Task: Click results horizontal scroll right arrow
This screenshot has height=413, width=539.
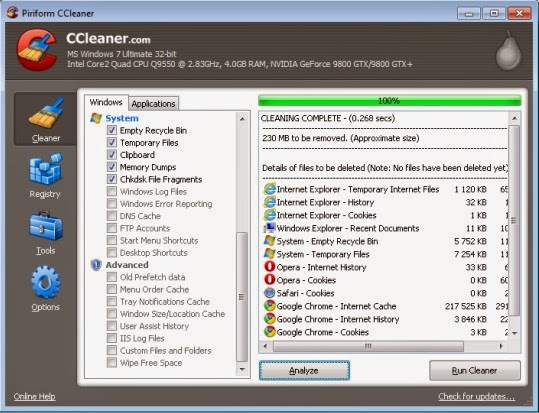Action: coord(501,346)
